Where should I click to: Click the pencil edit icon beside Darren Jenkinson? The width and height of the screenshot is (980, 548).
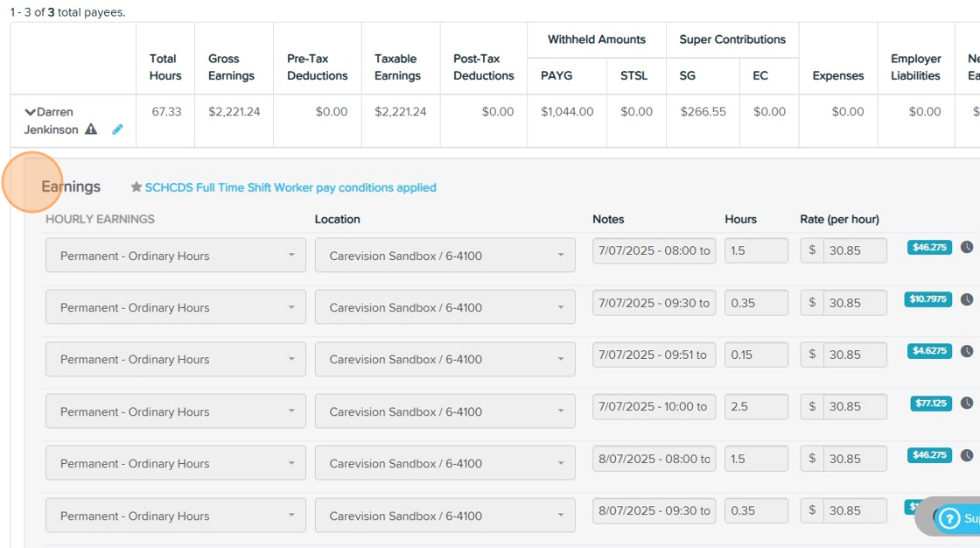pyautogui.click(x=117, y=130)
